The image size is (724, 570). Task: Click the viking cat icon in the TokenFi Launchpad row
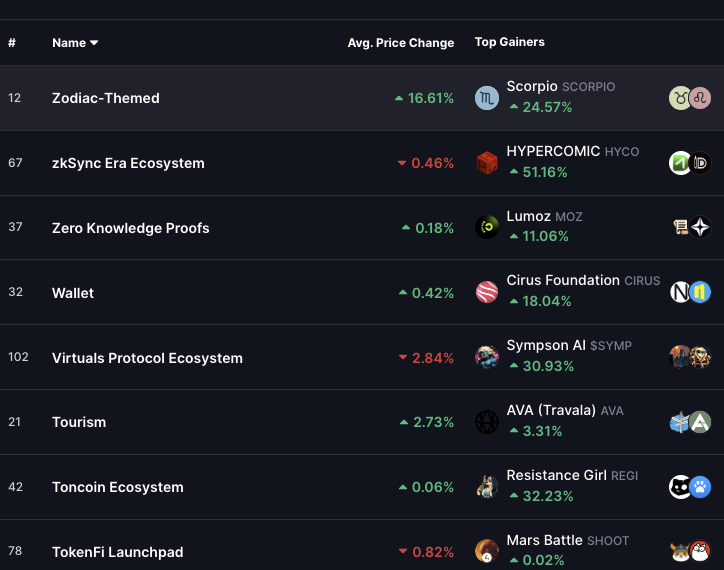point(680,551)
